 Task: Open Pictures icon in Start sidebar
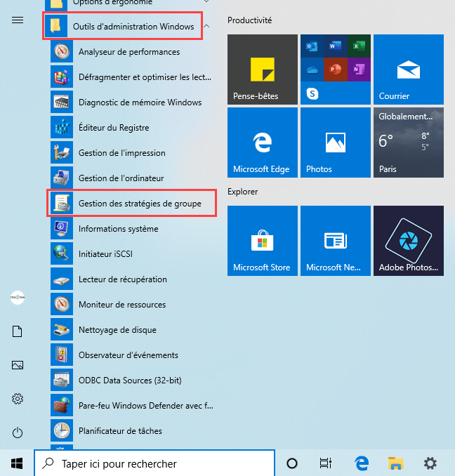pos(18,365)
